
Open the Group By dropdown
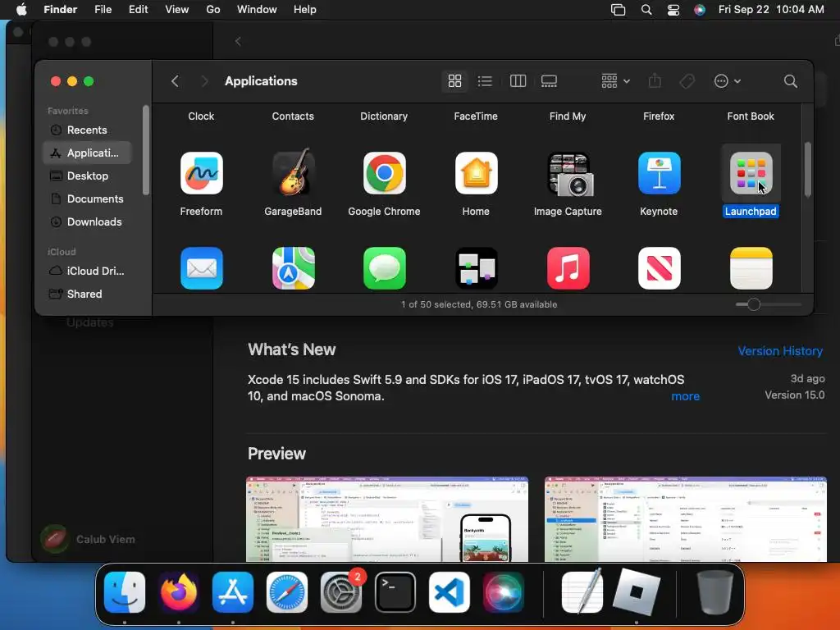pos(615,81)
